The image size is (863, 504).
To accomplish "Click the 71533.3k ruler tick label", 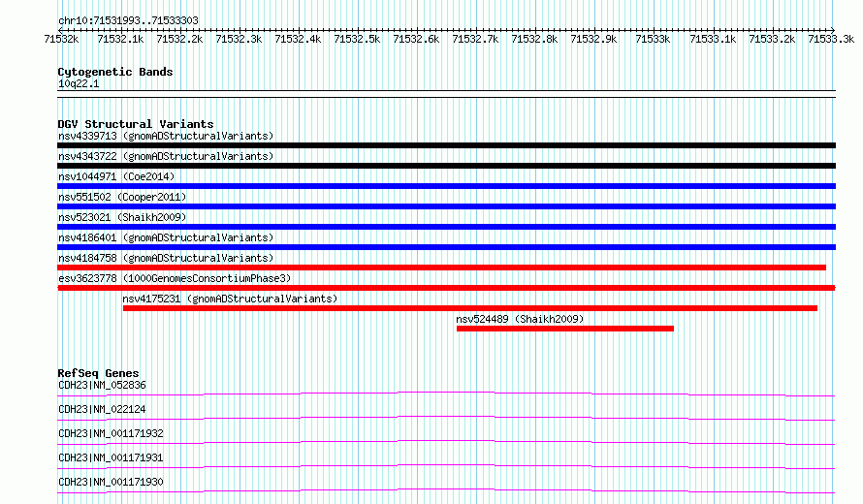I will [x=831, y=39].
